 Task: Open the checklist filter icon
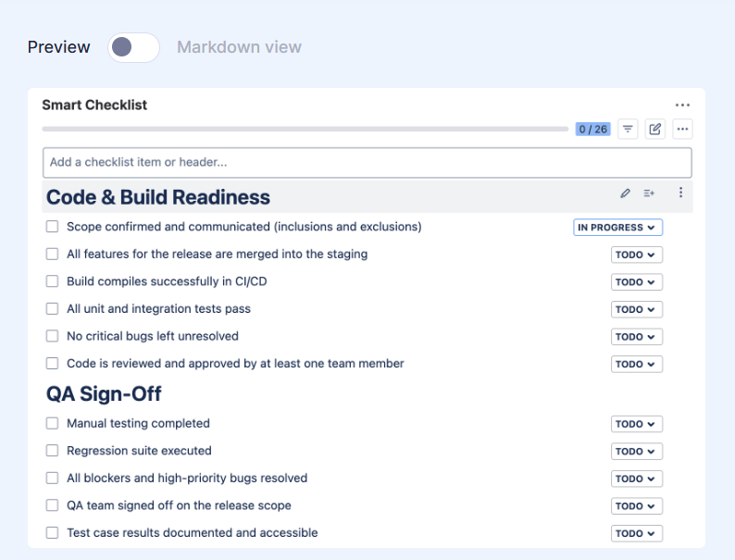tap(628, 130)
